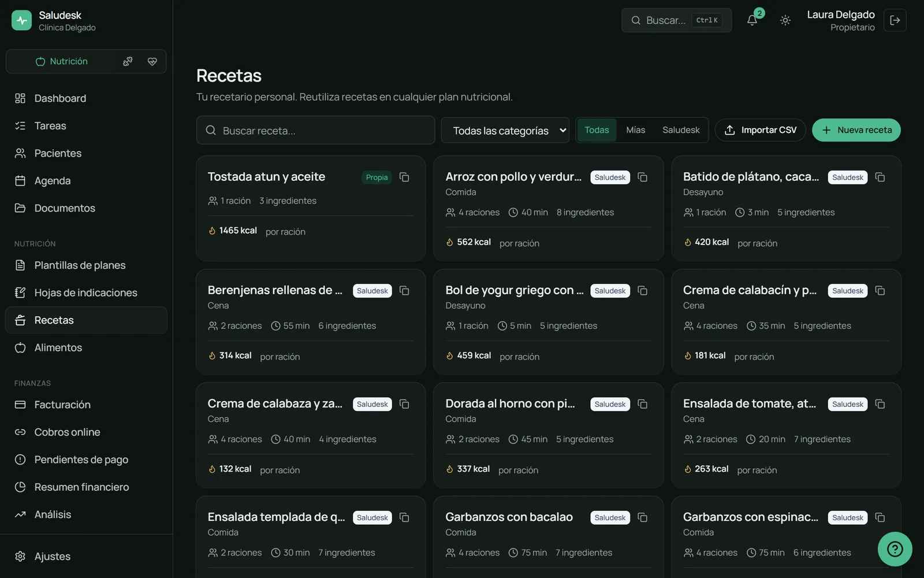The height and width of the screenshot is (578, 924).
Task: Open Facturación page
Action: tap(86, 405)
